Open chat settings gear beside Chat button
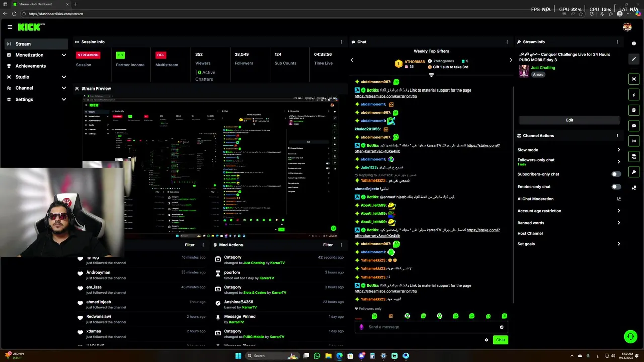Viewport: 644px width, 362px height. (x=486, y=340)
